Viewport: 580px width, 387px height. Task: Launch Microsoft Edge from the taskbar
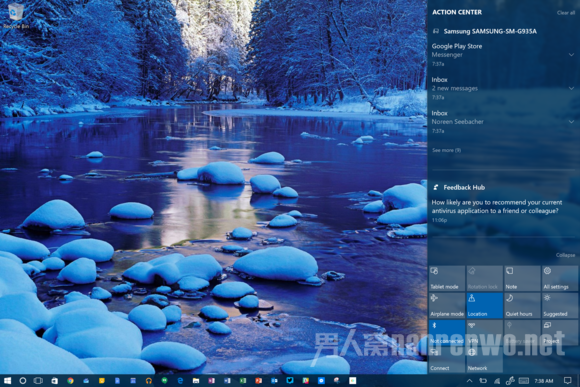(x=180, y=380)
